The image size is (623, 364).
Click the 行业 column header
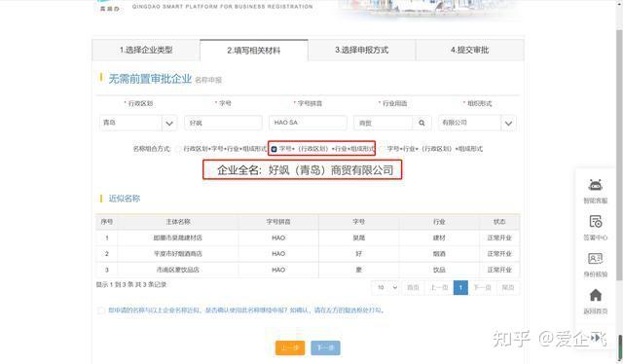point(439,222)
